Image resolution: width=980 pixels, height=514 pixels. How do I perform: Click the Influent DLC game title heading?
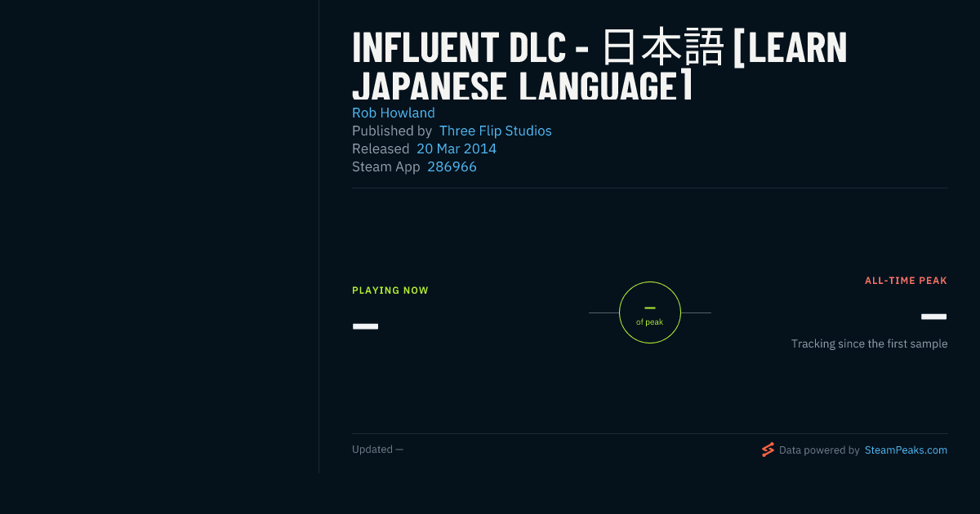(600, 66)
